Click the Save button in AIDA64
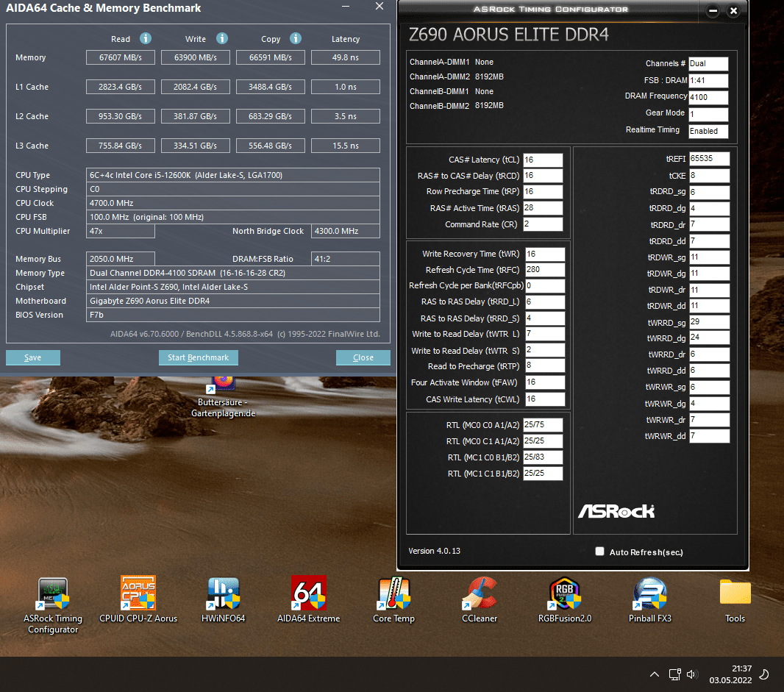The image size is (784, 692). coord(33,357)
